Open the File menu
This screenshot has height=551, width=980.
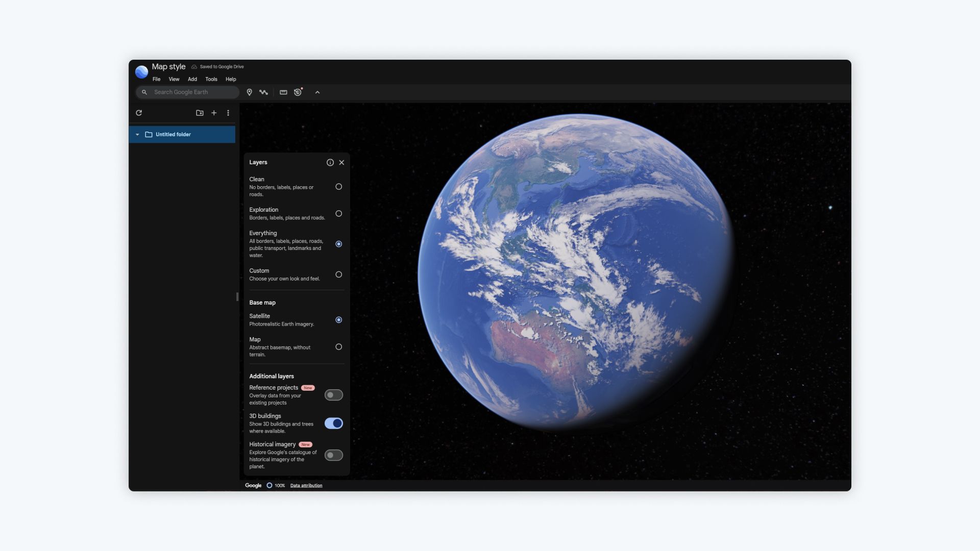click(157, 80)
